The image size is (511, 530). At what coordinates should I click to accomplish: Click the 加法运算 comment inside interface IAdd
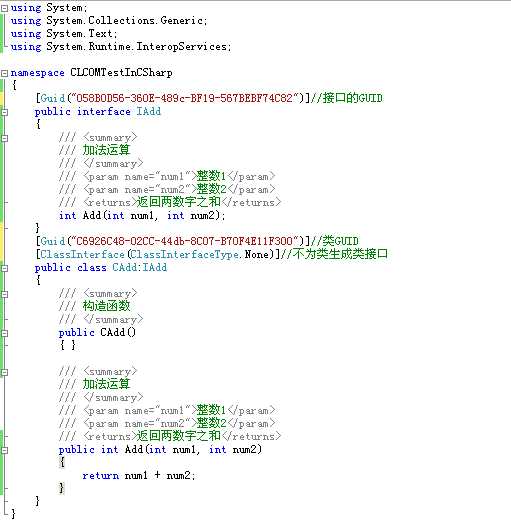point(106,150)
